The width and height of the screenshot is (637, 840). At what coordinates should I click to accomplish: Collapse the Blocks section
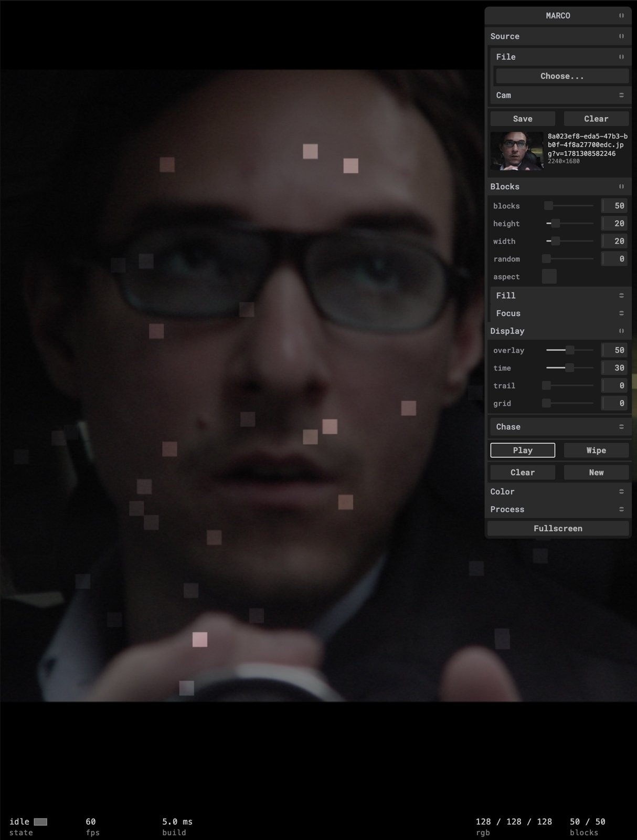point(558,186)
